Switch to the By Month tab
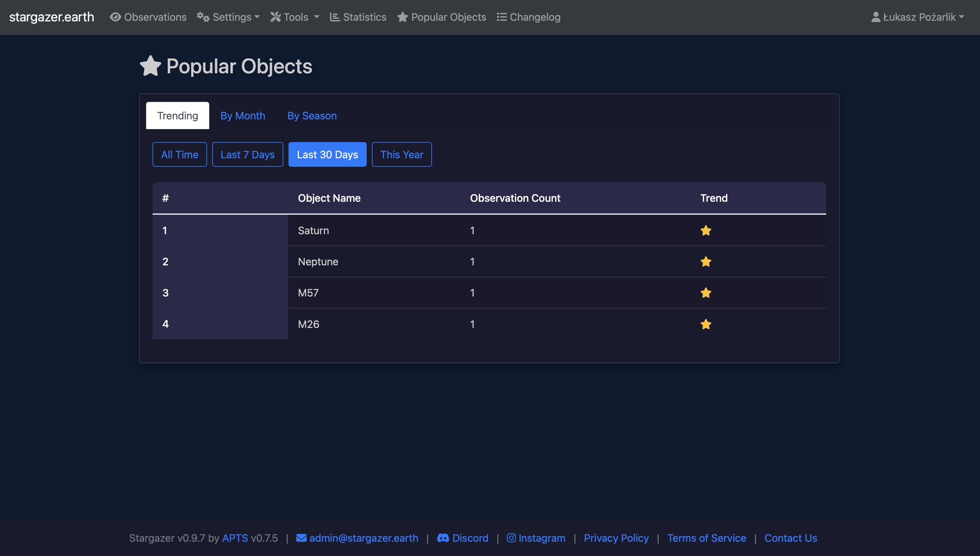 coord(242,116)
